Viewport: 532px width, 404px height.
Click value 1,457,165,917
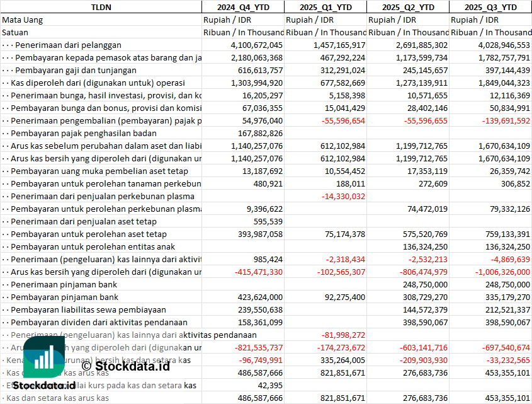(x=339, y=45)
